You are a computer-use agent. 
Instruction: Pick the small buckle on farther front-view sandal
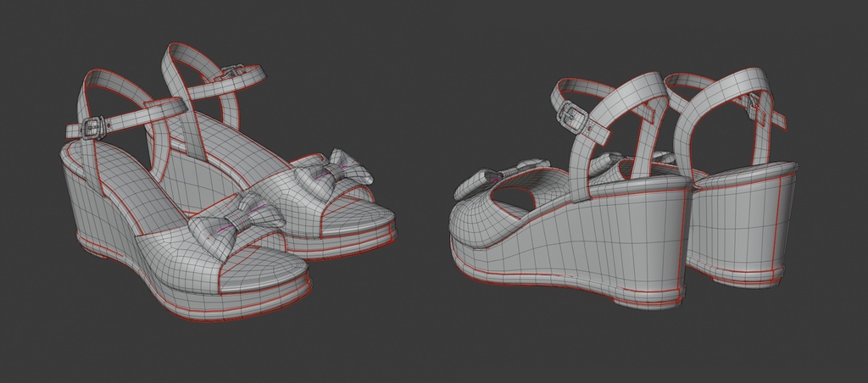232,73
